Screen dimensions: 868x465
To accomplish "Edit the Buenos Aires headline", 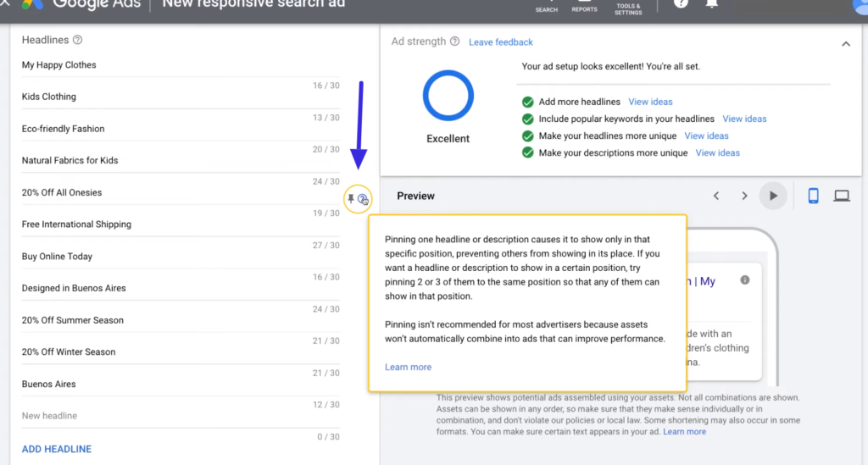I will coord(181,385).
